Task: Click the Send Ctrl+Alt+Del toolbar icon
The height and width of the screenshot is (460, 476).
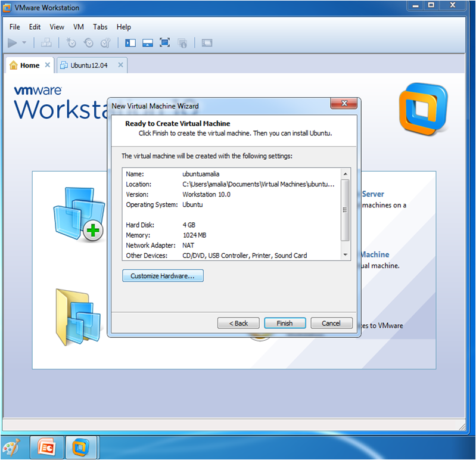Action: pyautogui.click(x=46, y=43)
